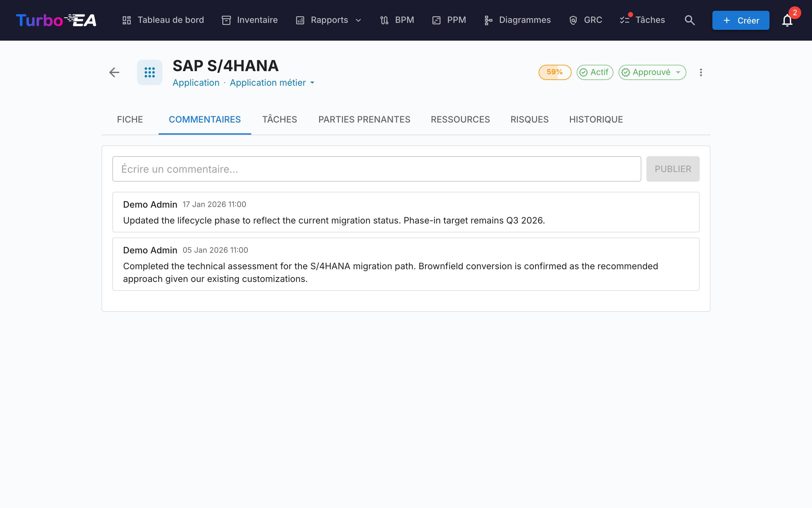Click the Rapports chart icon
The width and height of the screenshot is (812, 508).
[x=300, y=20]
